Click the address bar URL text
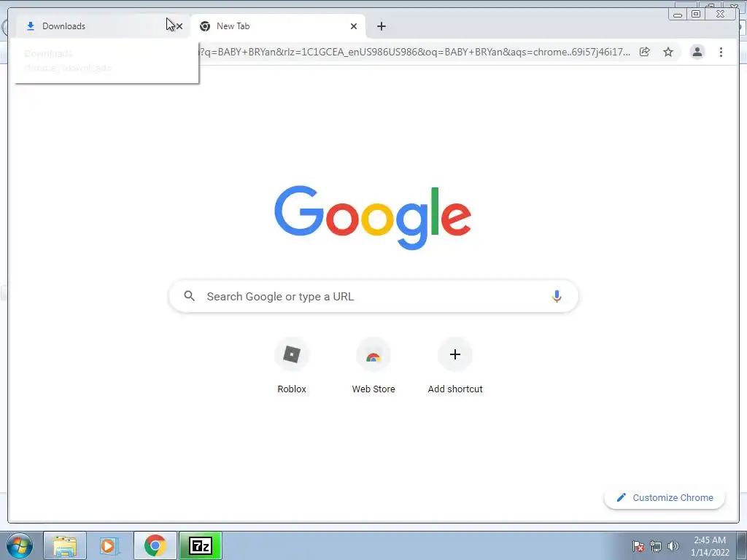Image resolution: width=747 pixels, height=560 pixels. pyautogui.click(x=414, y=52)
